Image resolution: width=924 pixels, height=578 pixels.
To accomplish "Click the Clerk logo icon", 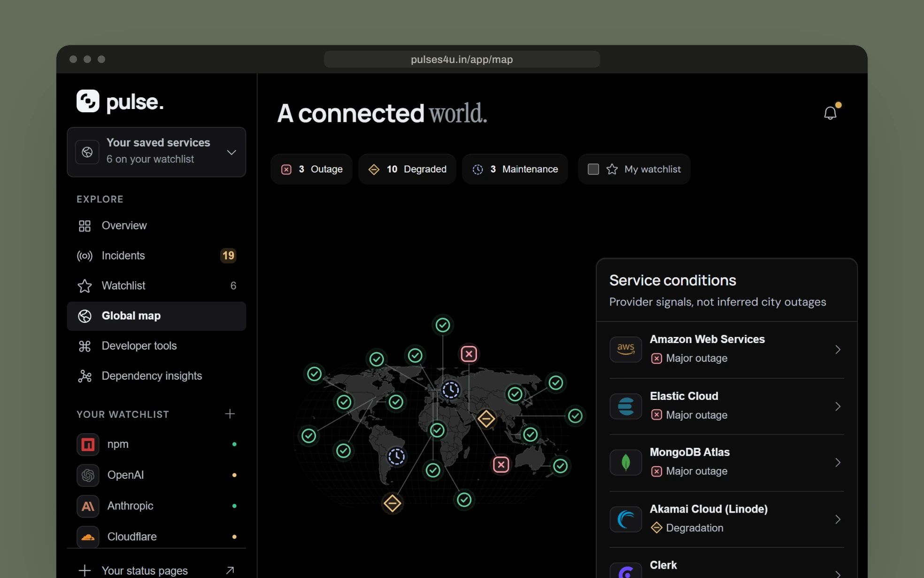I will 625,570.
